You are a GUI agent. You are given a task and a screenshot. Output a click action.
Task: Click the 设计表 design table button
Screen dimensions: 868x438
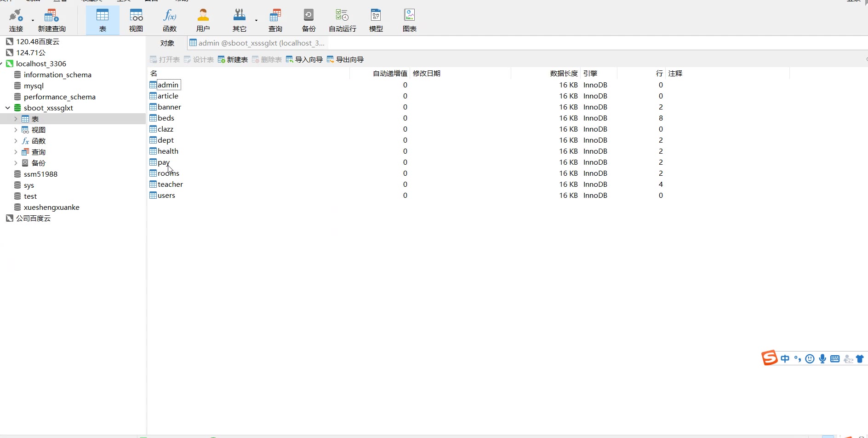coord(199,59)
